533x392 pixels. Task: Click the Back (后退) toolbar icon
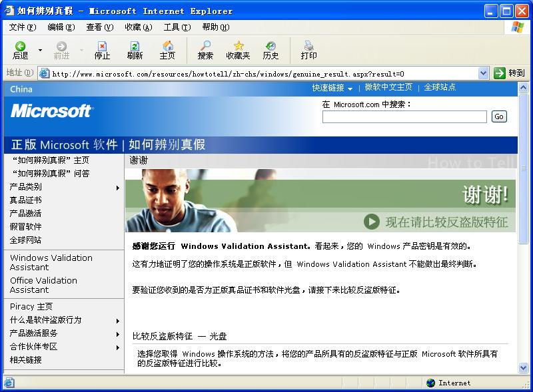21,46
